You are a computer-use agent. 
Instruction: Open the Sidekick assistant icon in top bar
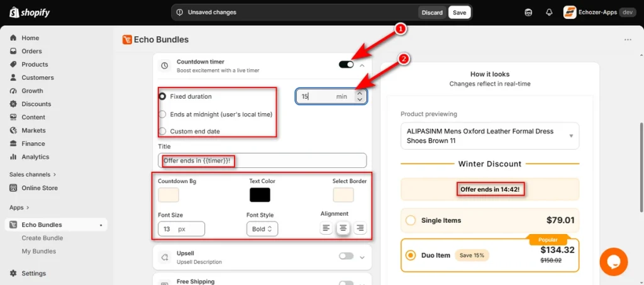pyautogui.click(x=528, y=13)
